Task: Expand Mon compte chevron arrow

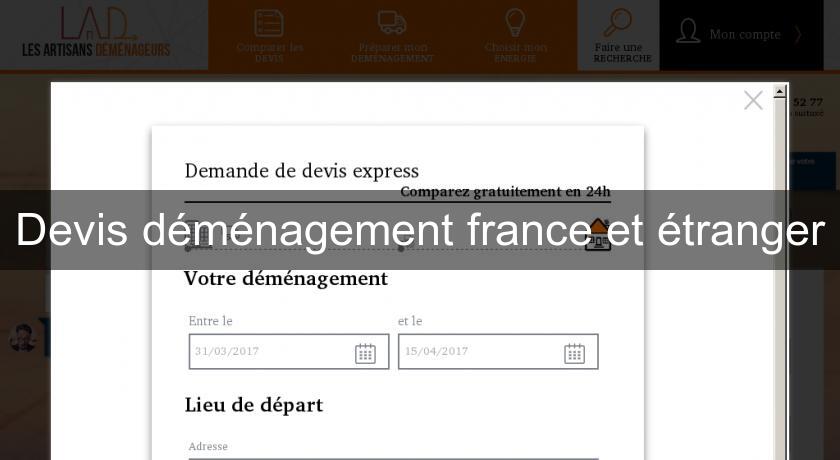Action: tap(798, 34)
